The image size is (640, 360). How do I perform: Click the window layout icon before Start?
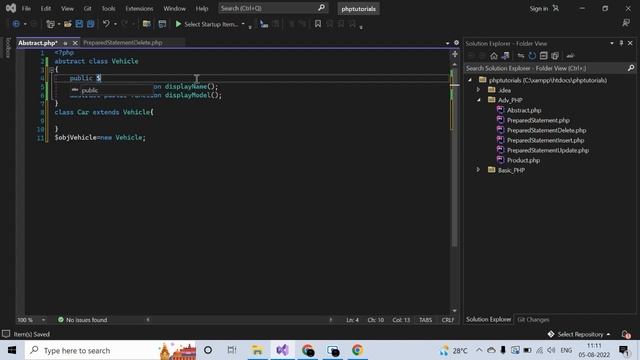(162, 24)
